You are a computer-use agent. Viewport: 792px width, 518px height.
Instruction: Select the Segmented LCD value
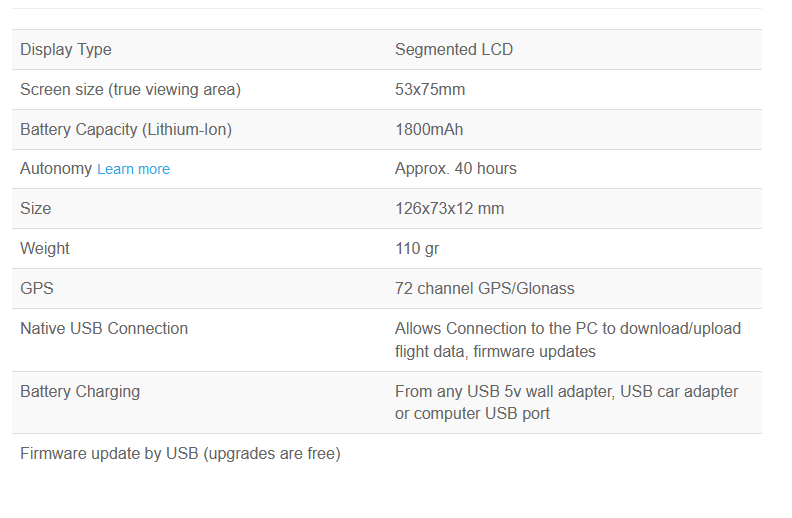click(454, 49)
